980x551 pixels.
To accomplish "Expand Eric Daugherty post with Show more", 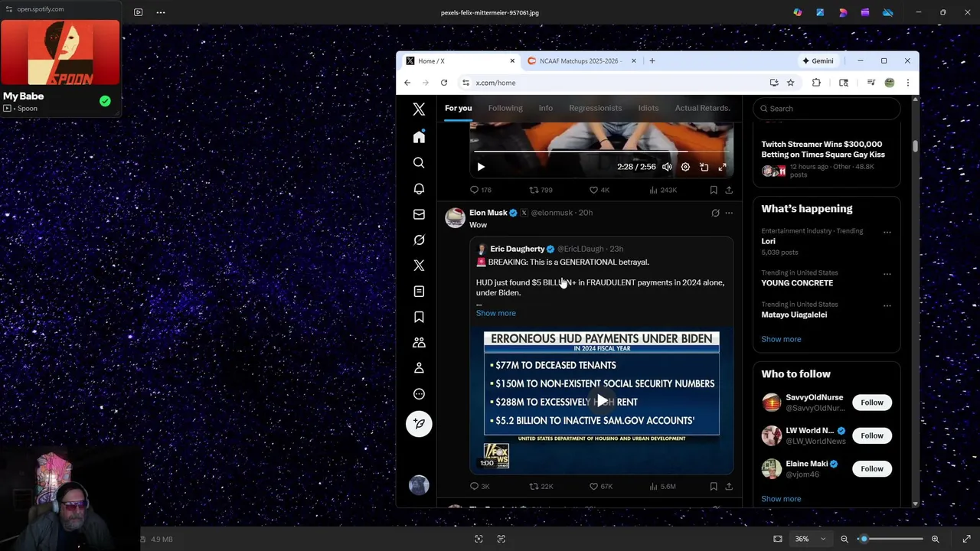I will pyautogui.click(x=496, y=313).
